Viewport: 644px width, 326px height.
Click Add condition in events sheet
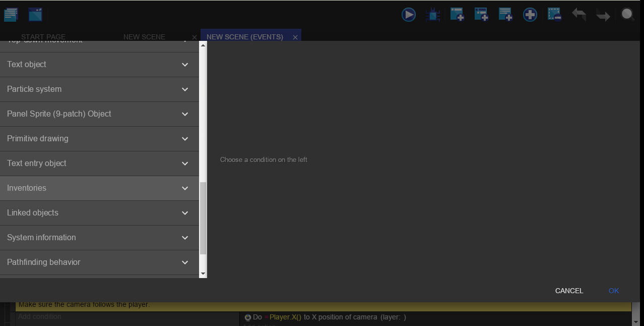pyautogui.click(x=39, y=316)
